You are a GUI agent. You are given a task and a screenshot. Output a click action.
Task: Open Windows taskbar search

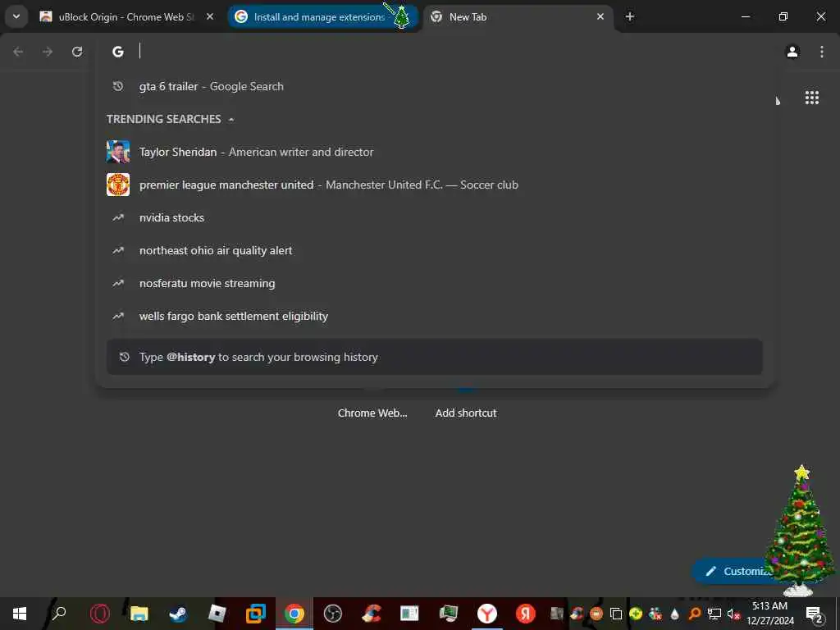tap(58, 614)
